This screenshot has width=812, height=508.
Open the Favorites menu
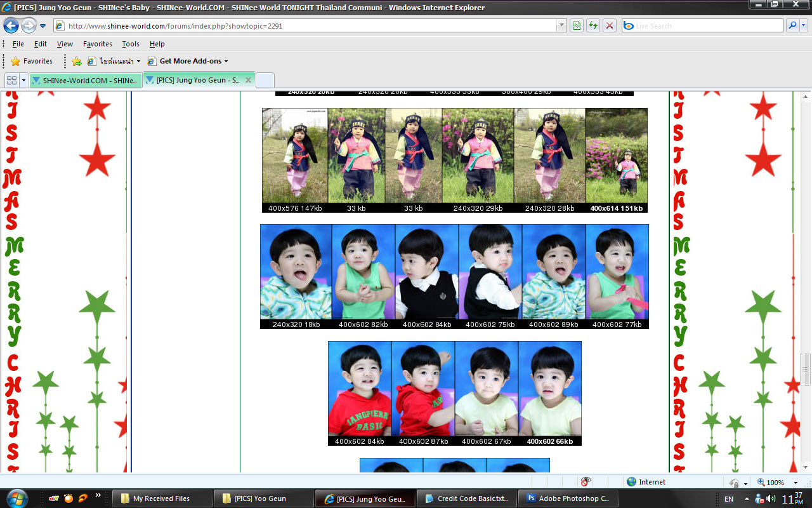pyautogui.click(x=98, y=44)
